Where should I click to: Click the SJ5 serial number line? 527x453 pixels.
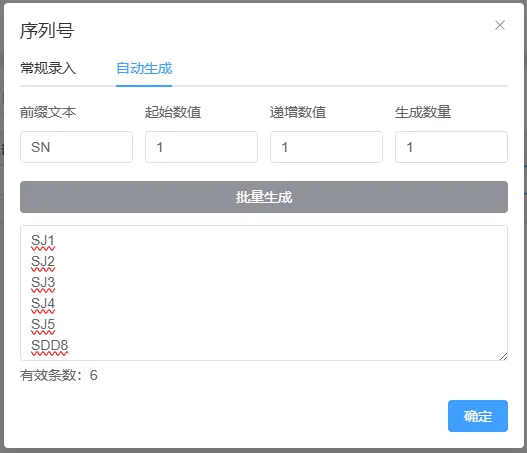pos(43,325)
